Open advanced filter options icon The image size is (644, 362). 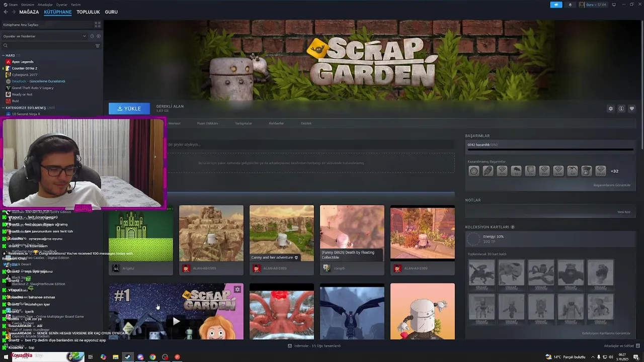tap(98, 46)
